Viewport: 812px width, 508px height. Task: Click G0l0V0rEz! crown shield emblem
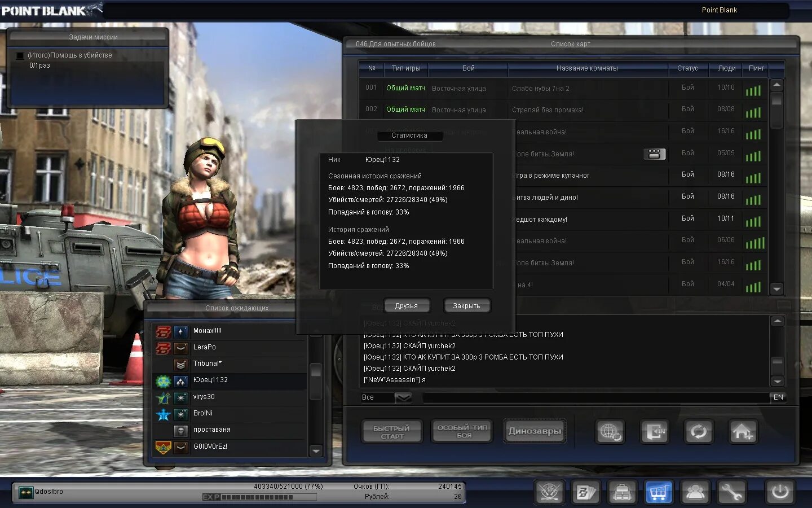(163, 448)
